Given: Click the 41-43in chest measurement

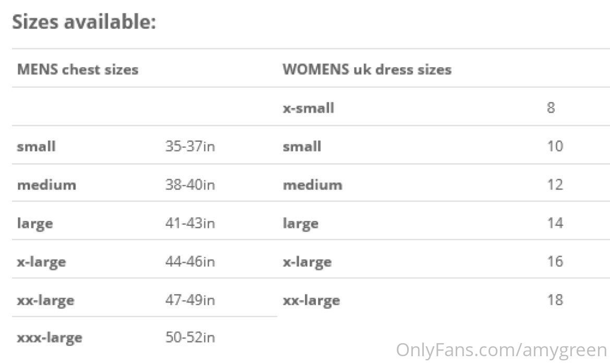Looking at the screenshot, I should (190, 223).
